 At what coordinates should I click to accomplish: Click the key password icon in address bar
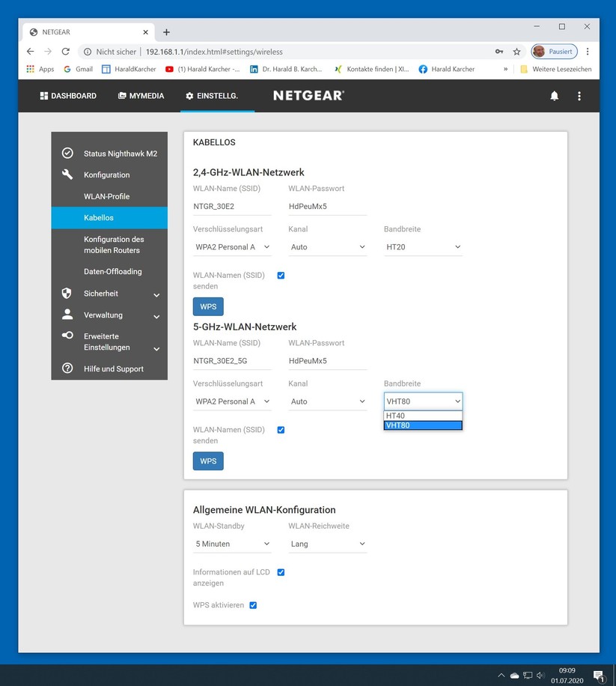point(499,52)
